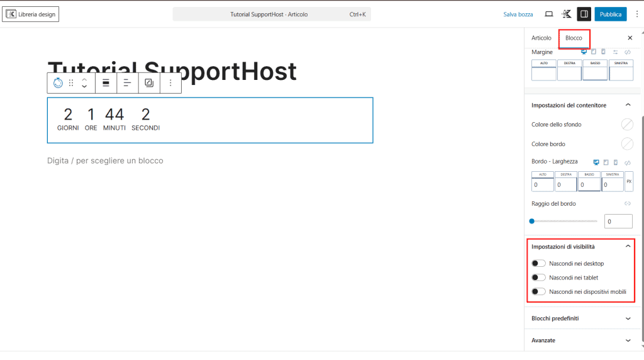
Task: Close the settings sidebar with X
Action: 630,38
